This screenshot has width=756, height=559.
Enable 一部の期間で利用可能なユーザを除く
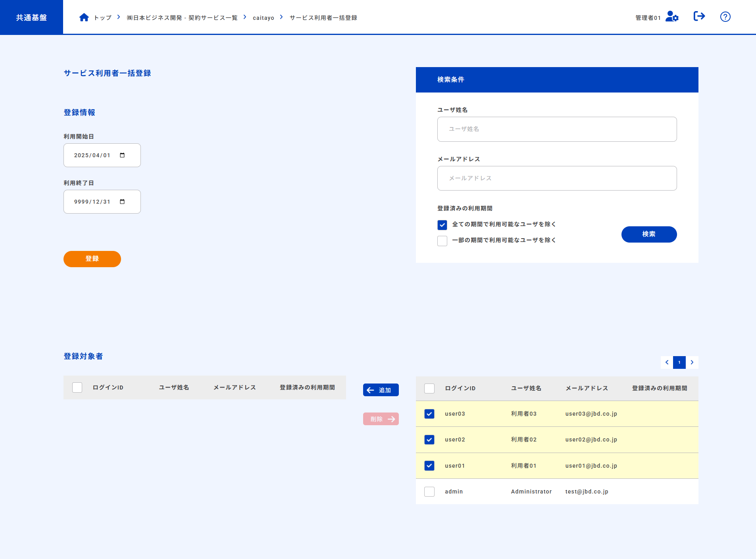pos(442,241)
